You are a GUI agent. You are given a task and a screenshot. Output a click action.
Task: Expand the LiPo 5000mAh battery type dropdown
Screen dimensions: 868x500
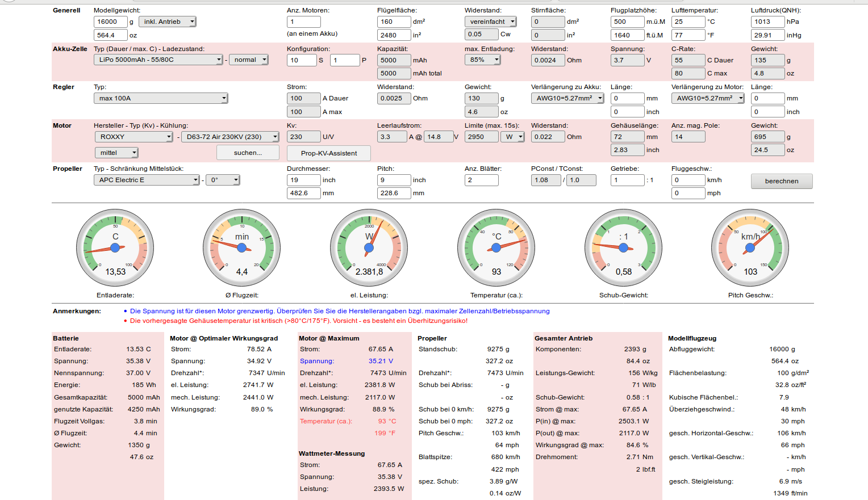coord(158,60)
